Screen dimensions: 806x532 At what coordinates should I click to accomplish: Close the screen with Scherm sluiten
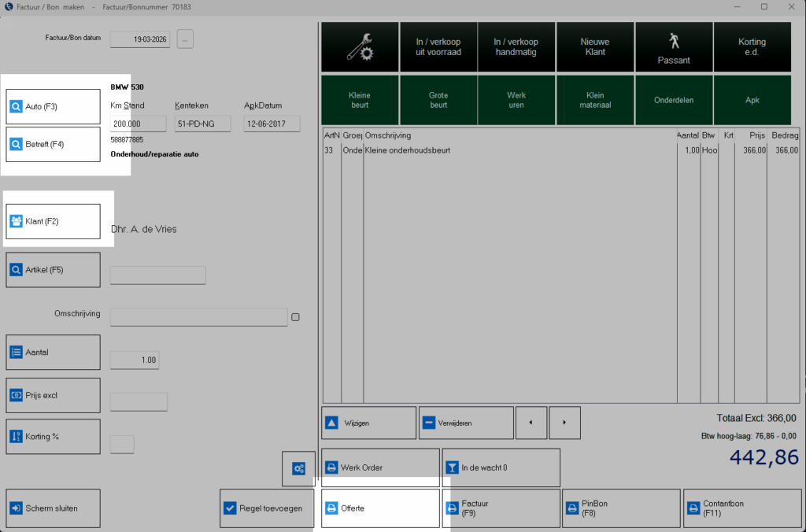tap(54, 508)
